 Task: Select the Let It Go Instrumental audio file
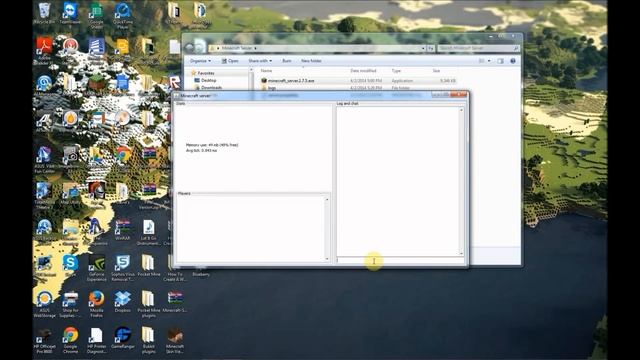(x=149, y=232)
